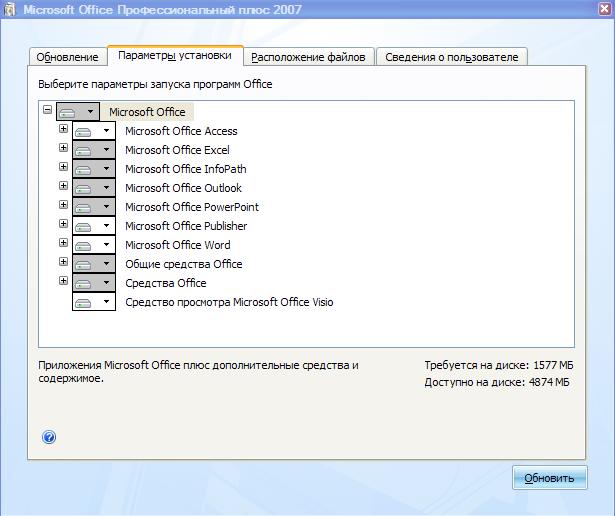Select Microsoft Office InfoPath in the tree

[x=186, y=169]
